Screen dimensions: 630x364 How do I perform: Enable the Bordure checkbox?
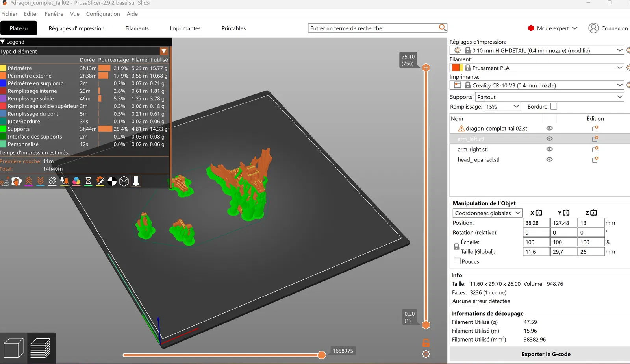[554, 106]
